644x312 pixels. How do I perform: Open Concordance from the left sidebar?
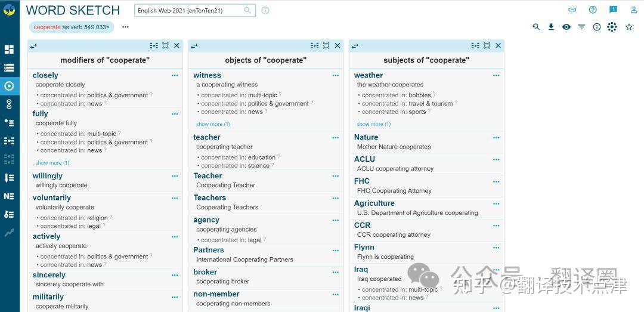(9, 68)
